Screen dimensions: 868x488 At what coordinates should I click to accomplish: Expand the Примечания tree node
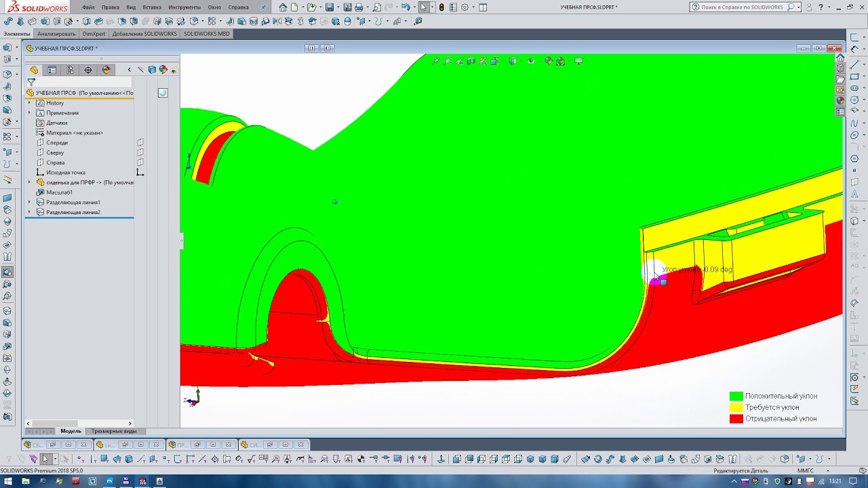(x=29, y=113)
